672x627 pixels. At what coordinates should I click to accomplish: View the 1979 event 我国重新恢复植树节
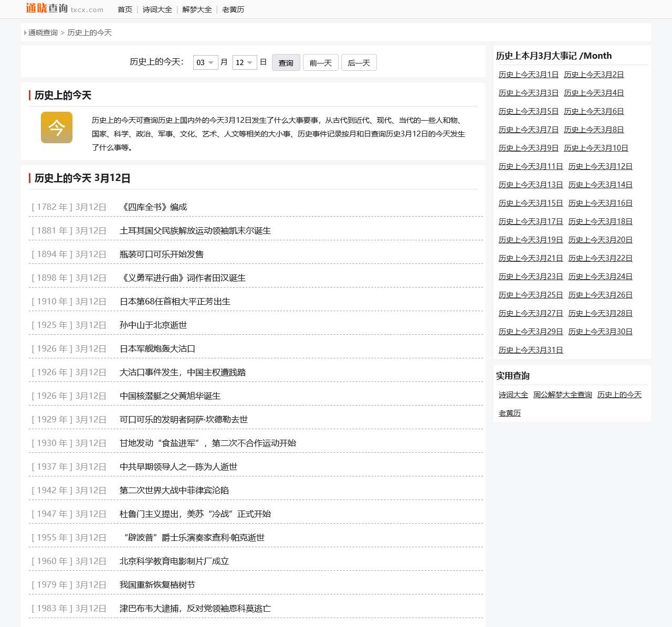[157, 585]
